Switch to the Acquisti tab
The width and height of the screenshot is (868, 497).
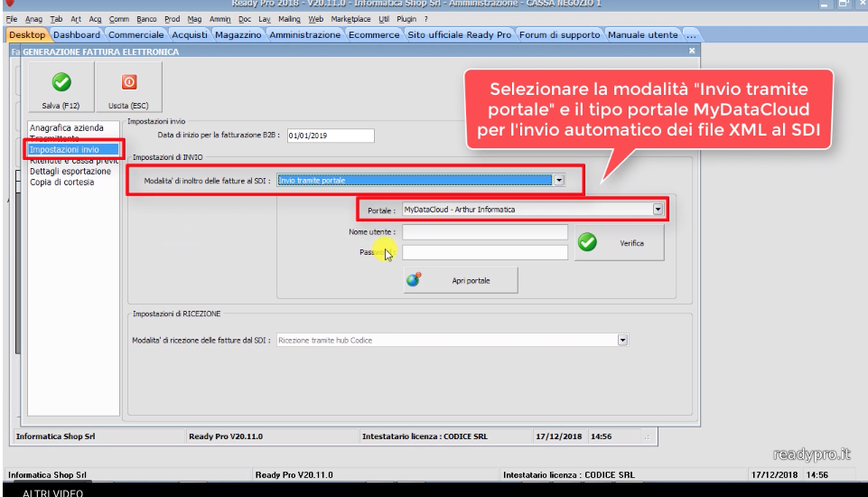(190, 34)
